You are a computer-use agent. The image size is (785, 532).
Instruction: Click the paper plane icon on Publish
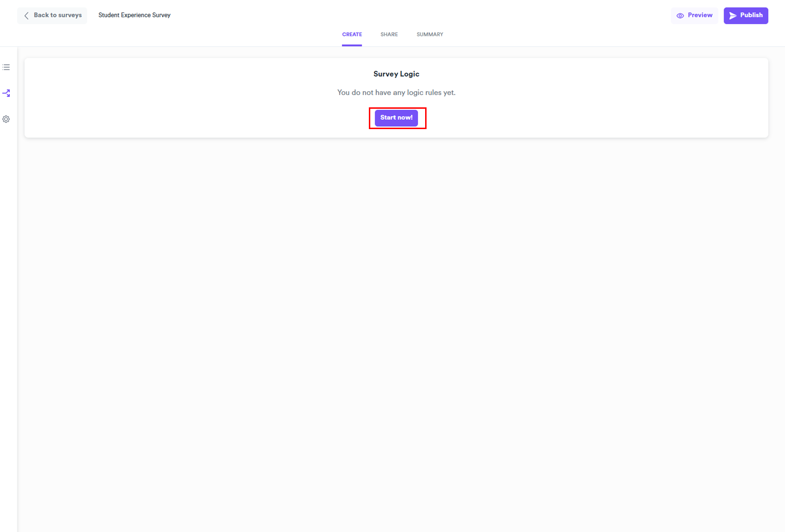point(733,16)
